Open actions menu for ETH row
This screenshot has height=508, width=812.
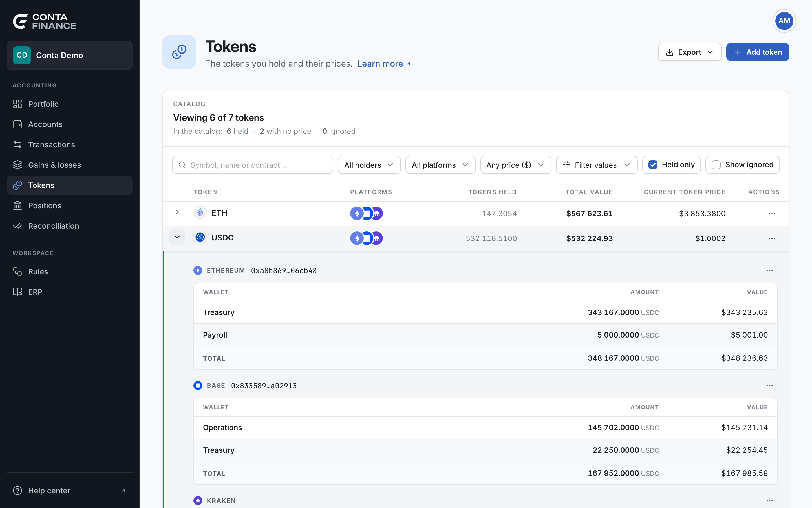click(772, 214)
